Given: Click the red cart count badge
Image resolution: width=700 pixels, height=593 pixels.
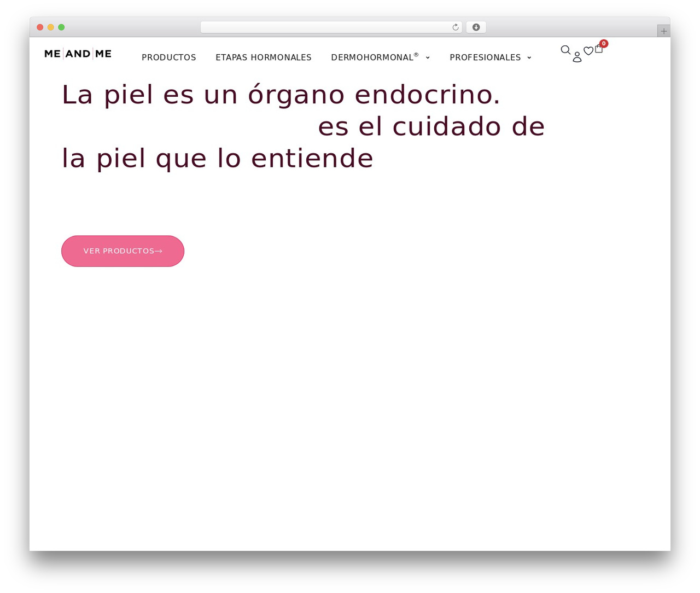Looking at the screenshot, I should point(604,43).
